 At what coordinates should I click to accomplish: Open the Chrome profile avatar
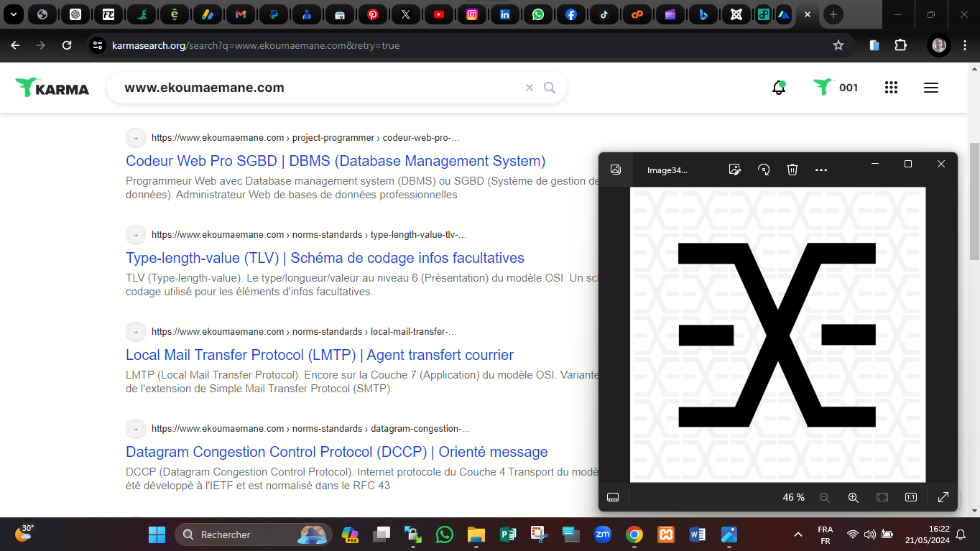pyautogui.click(x=939, y=45)
